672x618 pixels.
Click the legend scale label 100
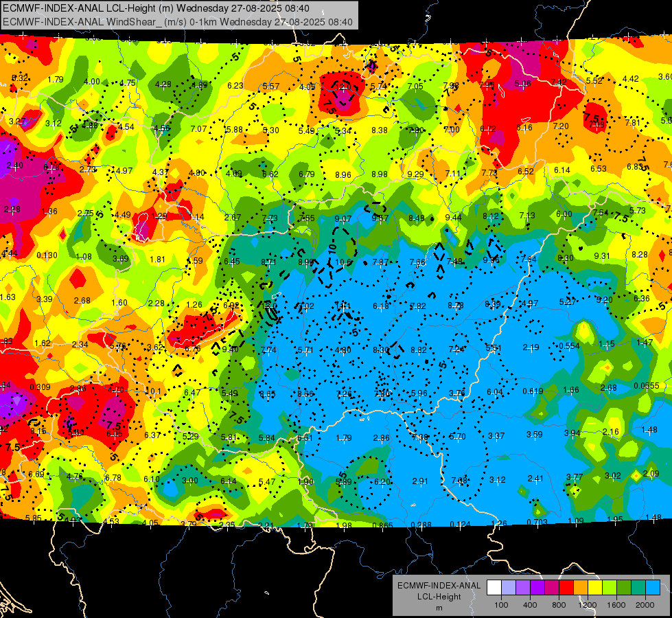(x=501, y=605)
